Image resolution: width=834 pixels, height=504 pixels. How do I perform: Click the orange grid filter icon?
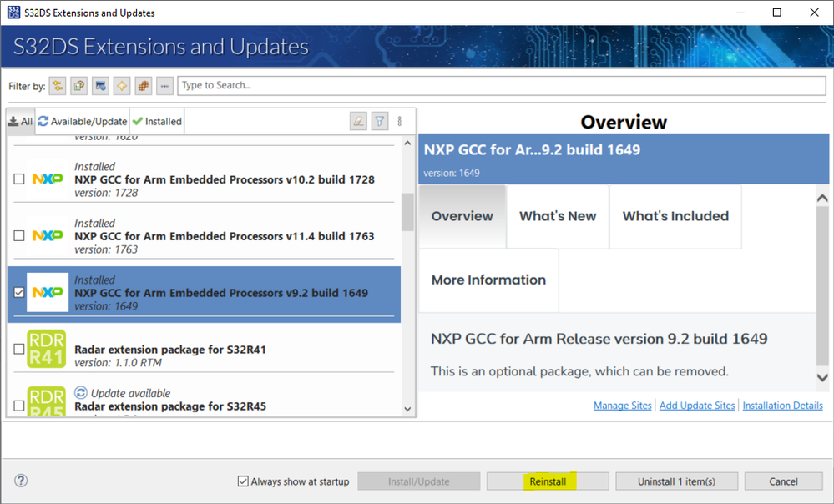pos(144,85)
